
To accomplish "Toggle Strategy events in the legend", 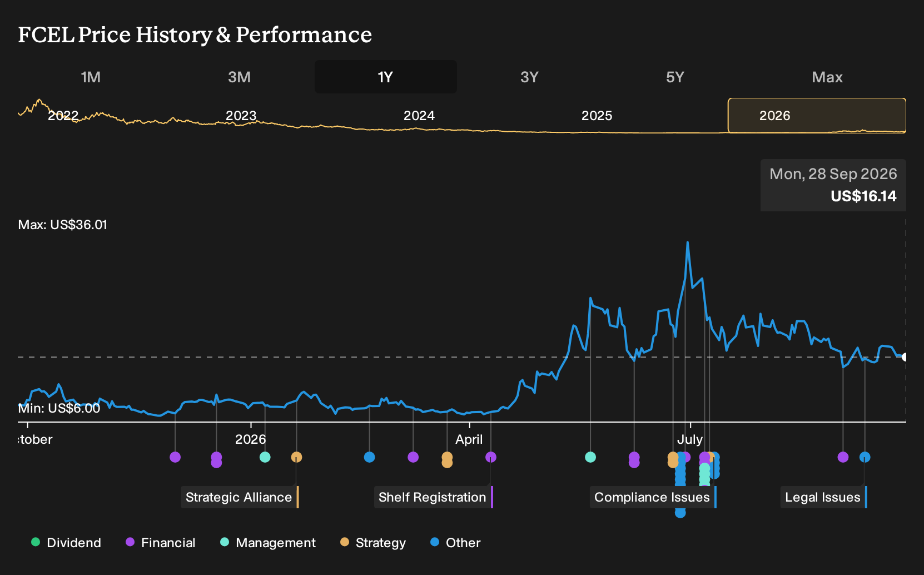I will 373,542.
